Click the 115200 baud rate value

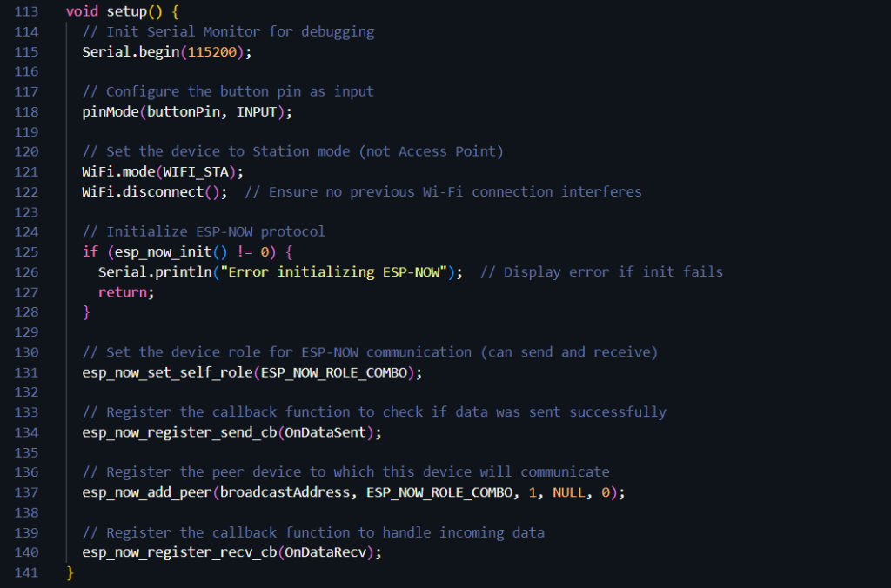click(216, 51)
